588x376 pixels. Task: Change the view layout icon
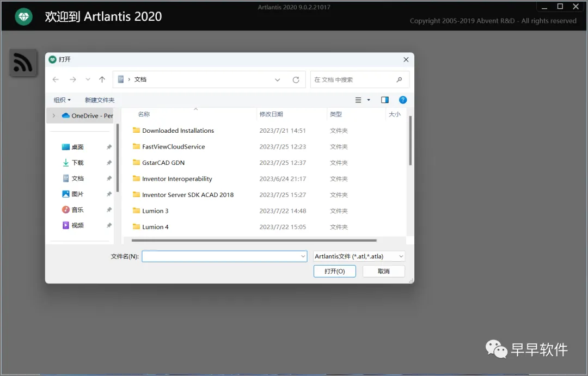[x=358, y=100]
